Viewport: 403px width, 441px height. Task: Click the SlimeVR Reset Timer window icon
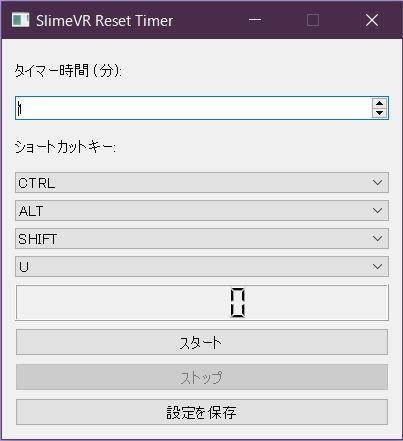click(20, 20)
